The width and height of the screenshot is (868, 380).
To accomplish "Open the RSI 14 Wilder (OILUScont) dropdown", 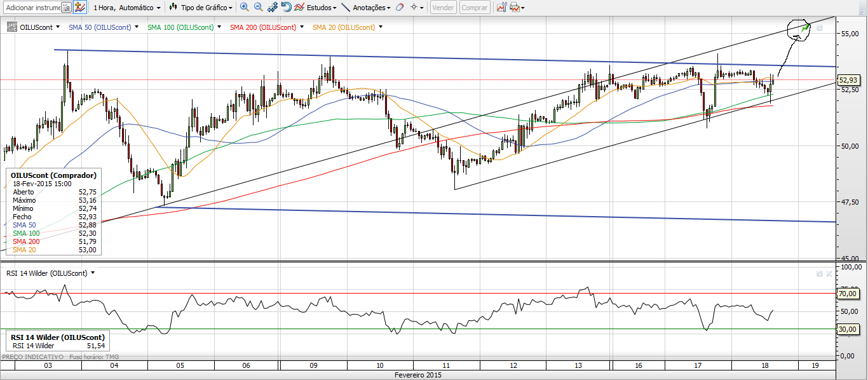I will [x=93, y=273].
